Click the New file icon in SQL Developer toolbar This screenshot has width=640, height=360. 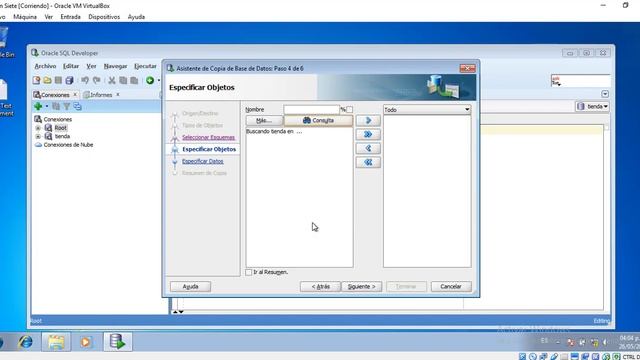tap(36, 80)
